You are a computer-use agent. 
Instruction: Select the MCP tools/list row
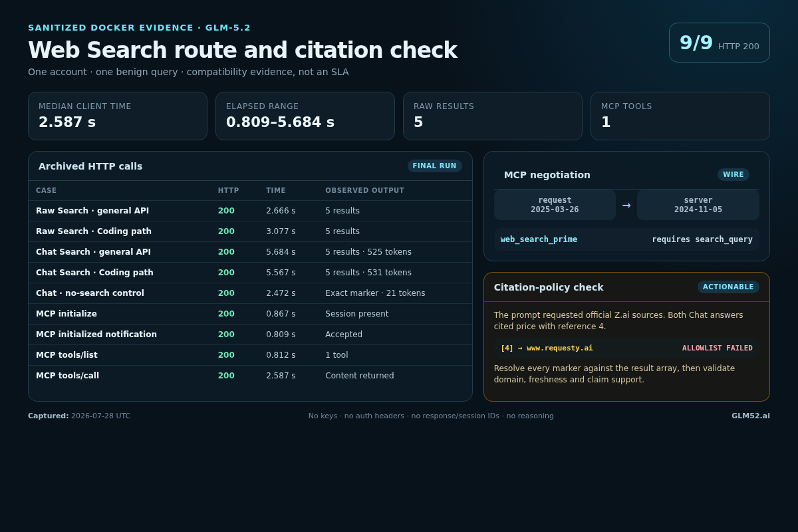[x=250, y=355]
